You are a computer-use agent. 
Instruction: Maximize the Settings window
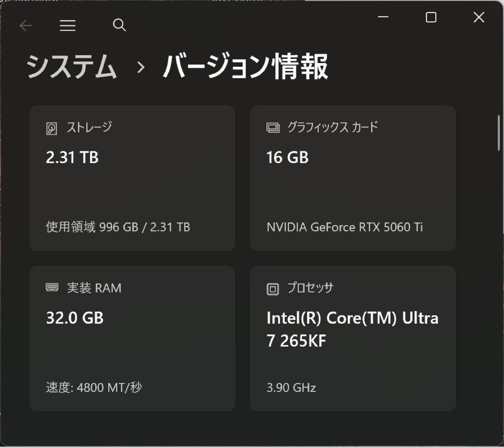tap(431, 17)
